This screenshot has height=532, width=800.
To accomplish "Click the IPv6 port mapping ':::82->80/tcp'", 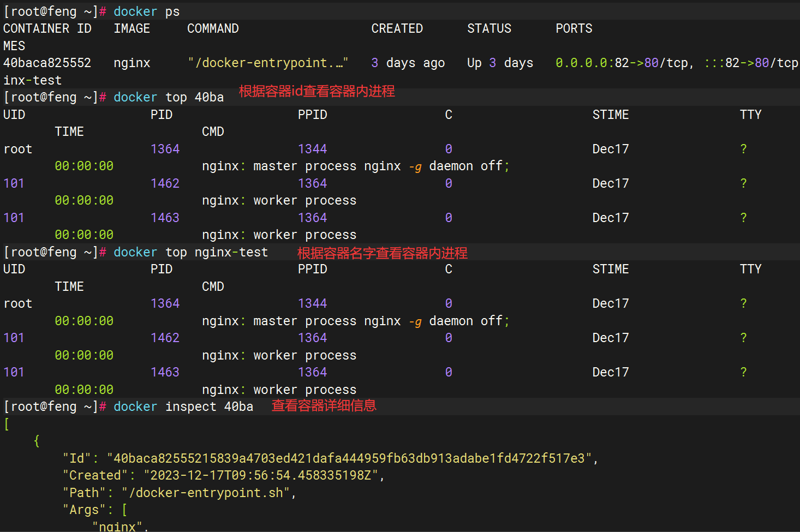I will click(751, 63).
